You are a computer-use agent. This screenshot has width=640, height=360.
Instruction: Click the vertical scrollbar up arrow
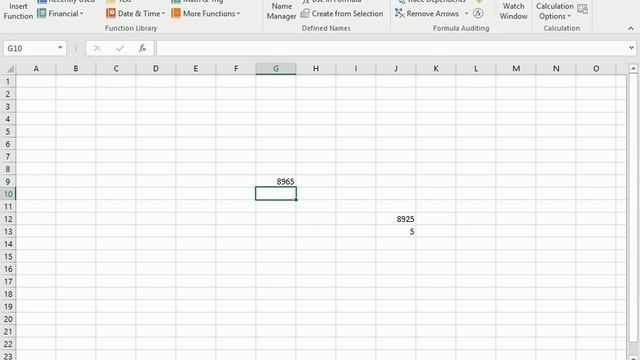coord(633,69)
